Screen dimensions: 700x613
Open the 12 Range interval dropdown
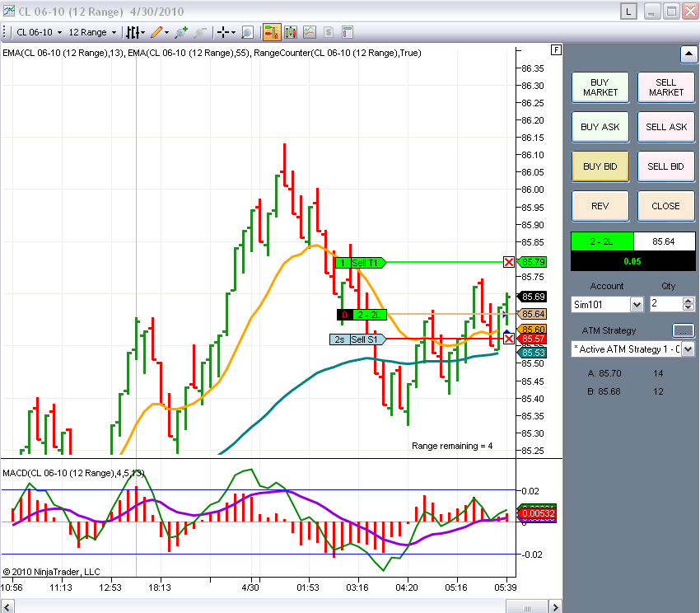[x=92, y=32]
